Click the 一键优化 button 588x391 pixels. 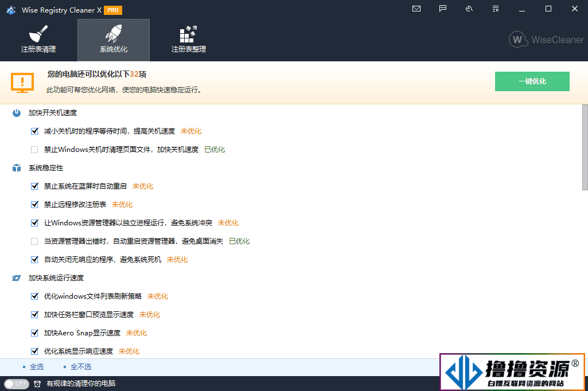click(x=532, y=81)
